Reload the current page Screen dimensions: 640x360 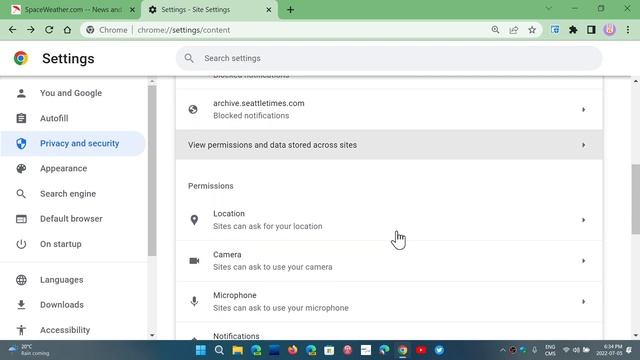pos(49,30)
